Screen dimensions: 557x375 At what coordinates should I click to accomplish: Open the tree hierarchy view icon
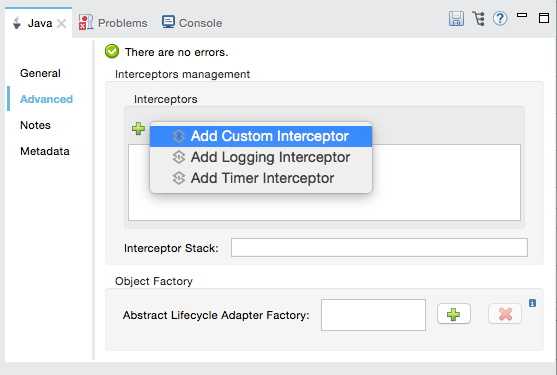click(x=478, y=18)
